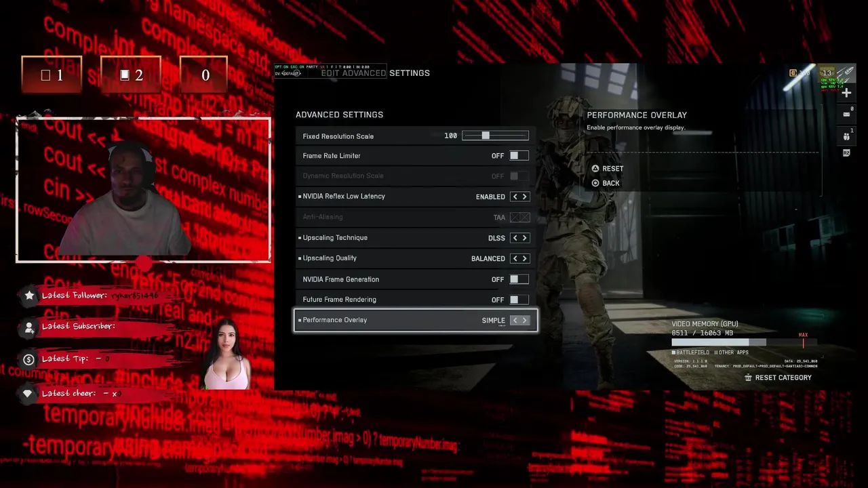Screen dimensions: 868x488
Task: Toggle Future Frame Rendering switch
Action: point(519,300)
